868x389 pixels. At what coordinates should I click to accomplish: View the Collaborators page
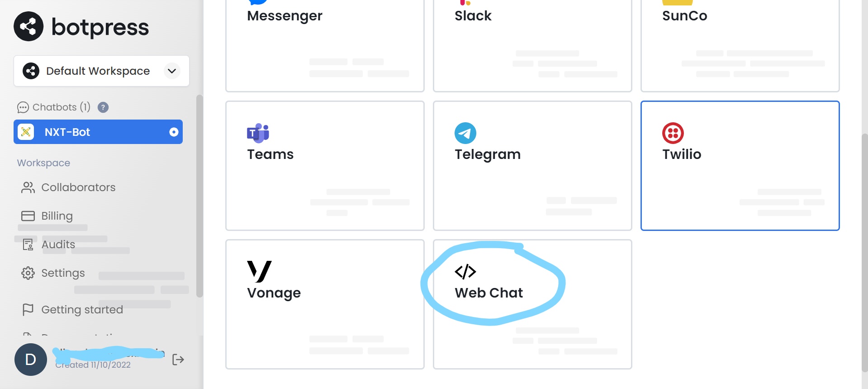(x=78, y=187)
